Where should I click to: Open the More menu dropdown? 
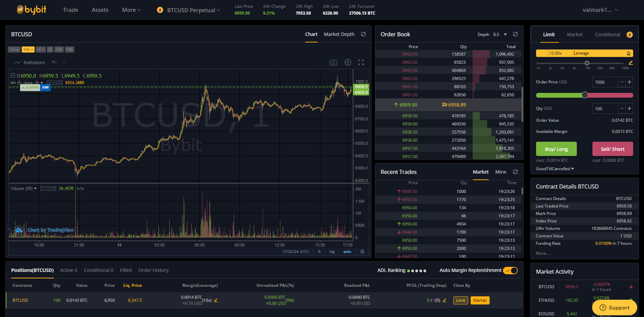[131, 10]
